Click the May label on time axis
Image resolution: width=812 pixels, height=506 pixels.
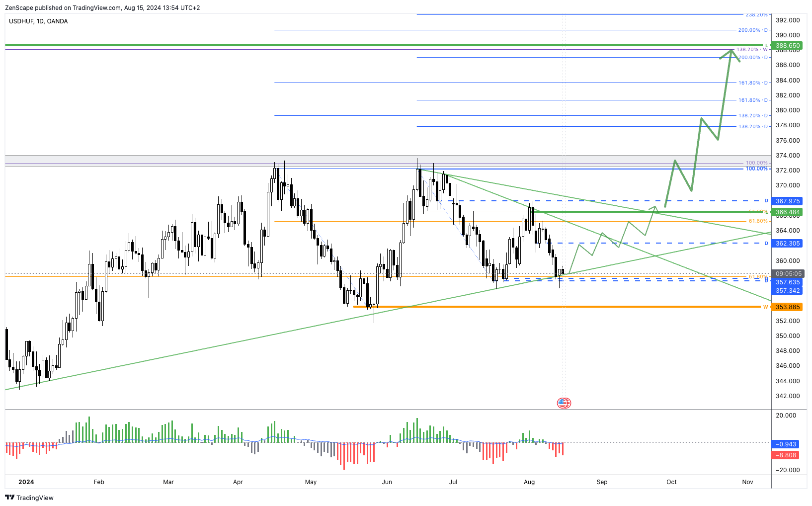[311, 482]
